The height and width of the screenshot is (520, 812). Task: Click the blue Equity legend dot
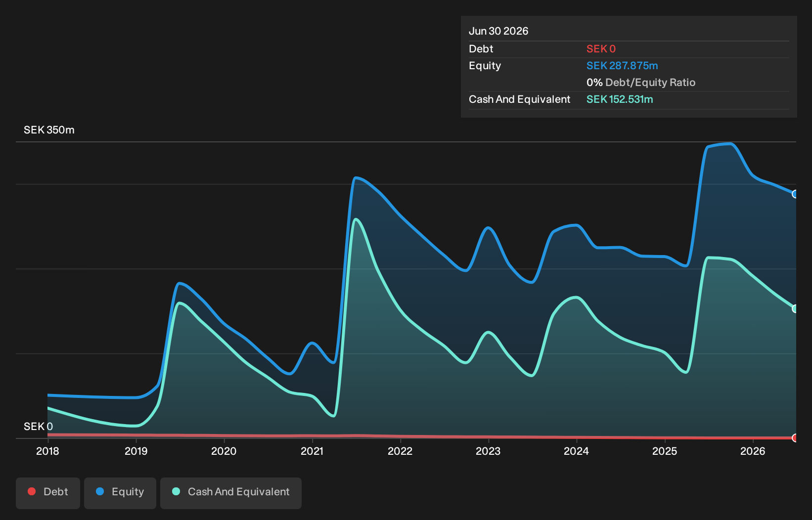100,491
